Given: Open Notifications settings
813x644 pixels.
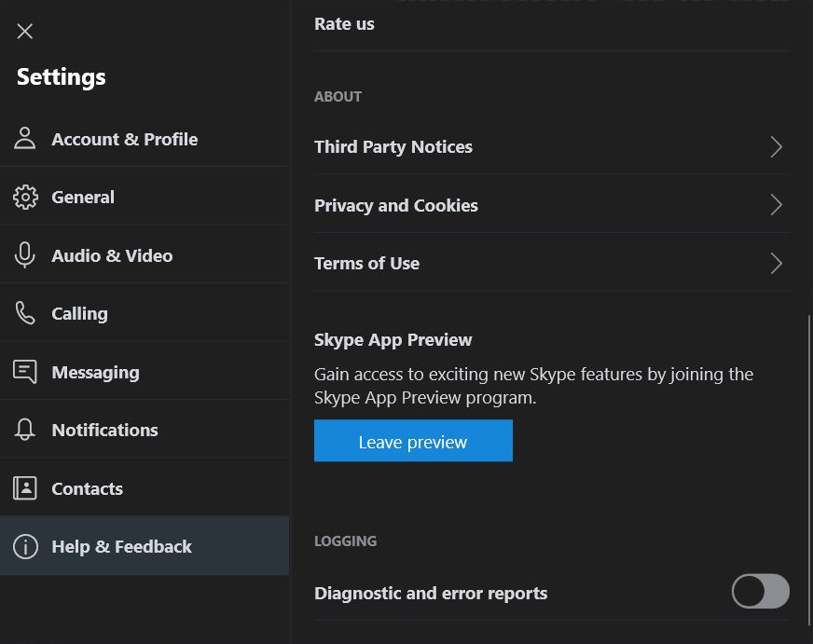Looking at the screenshot, I should click(145, 430).
